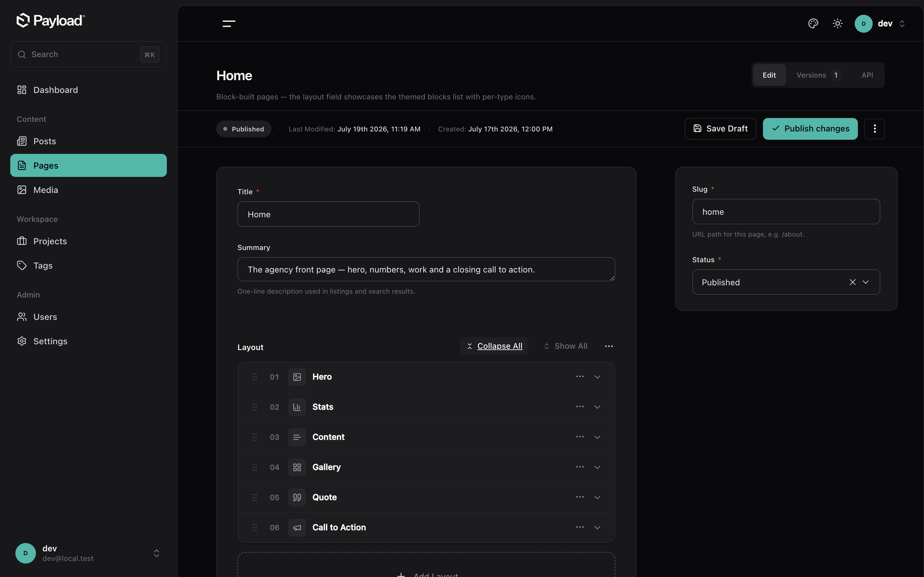Click the Call to Action megaphone icon
924x577 pixels.
(x=297, y=528)
